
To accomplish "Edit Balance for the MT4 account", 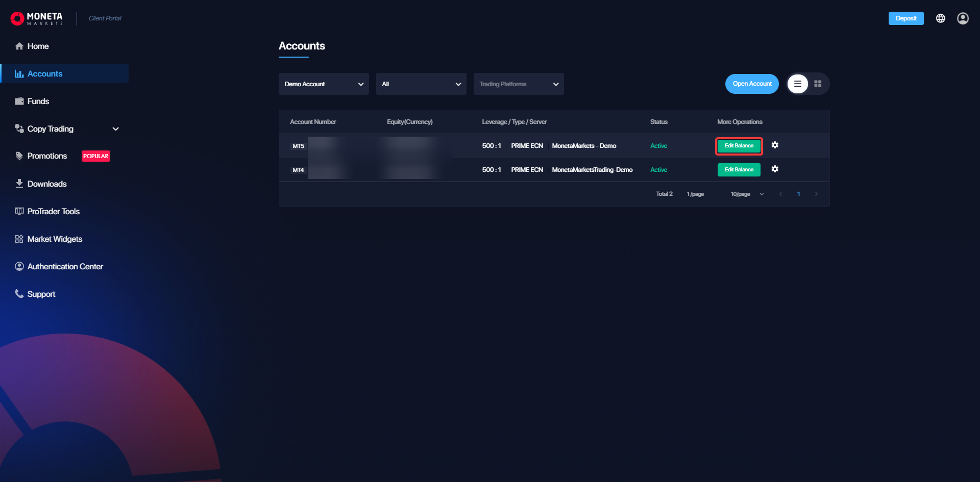I will pyautogui.click(x=739, y=170).
